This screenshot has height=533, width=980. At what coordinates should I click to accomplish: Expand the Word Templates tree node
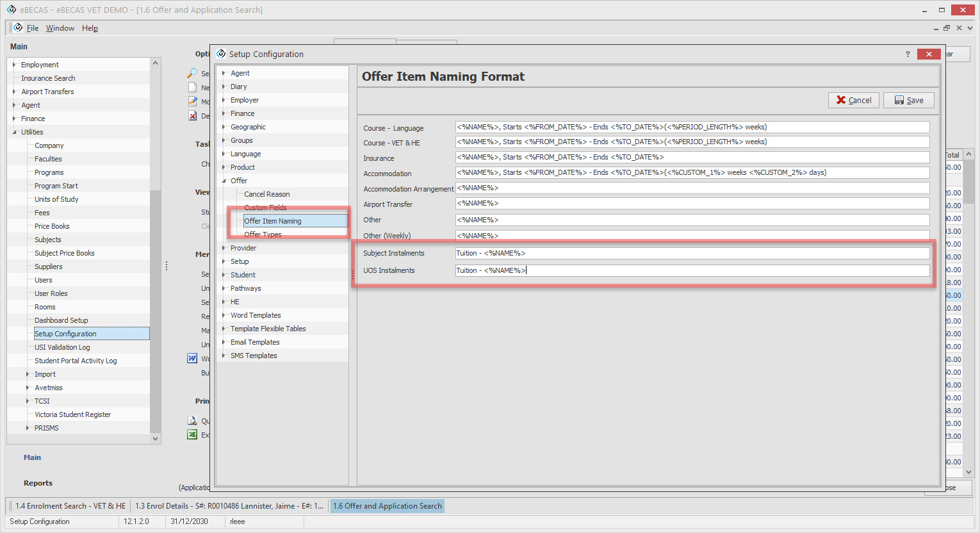click(x=224, y=315)
